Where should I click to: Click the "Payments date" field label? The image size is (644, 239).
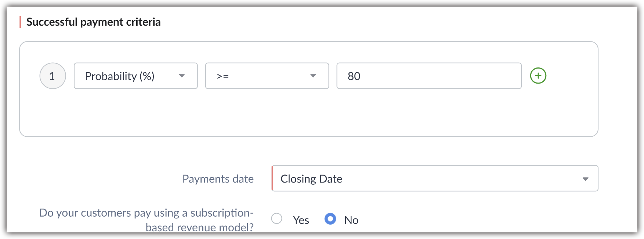pos(218,179)
